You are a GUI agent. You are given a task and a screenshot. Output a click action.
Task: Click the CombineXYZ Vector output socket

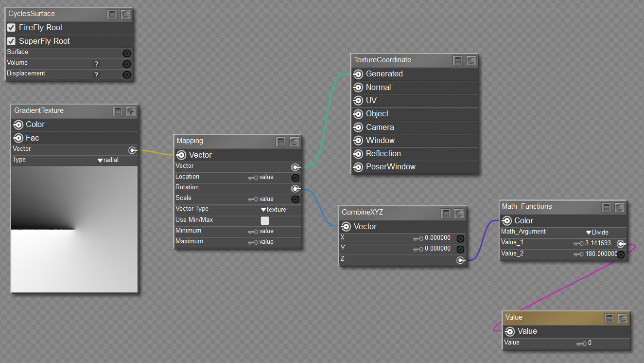346,227
